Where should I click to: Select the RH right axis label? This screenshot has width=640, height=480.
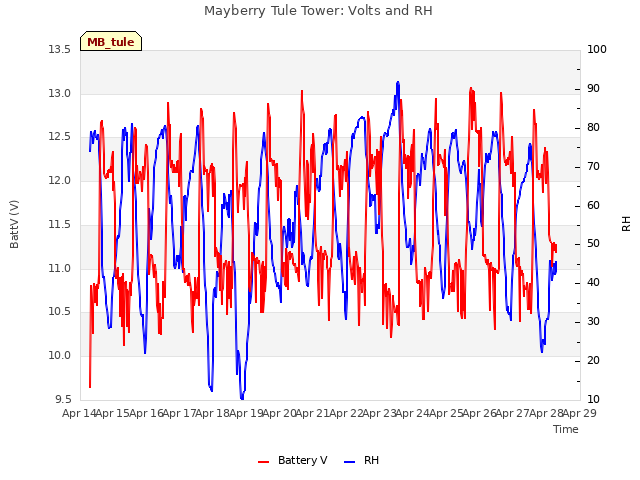[x=626, y=224]
